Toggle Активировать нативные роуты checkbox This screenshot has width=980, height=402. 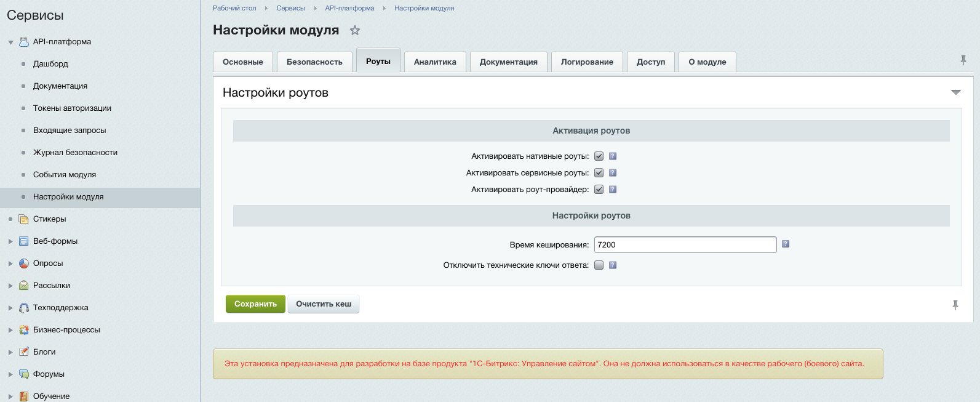[x=599, y=156]
